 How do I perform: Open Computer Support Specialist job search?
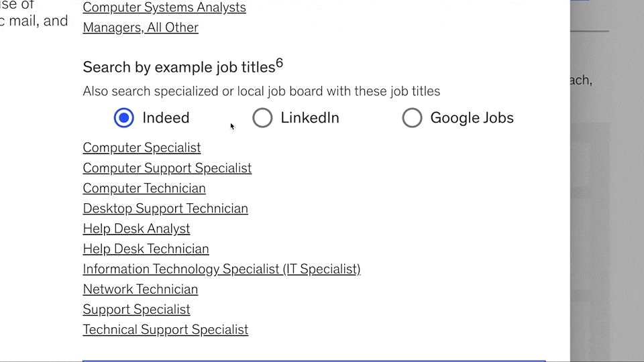[x=167, y=168]
